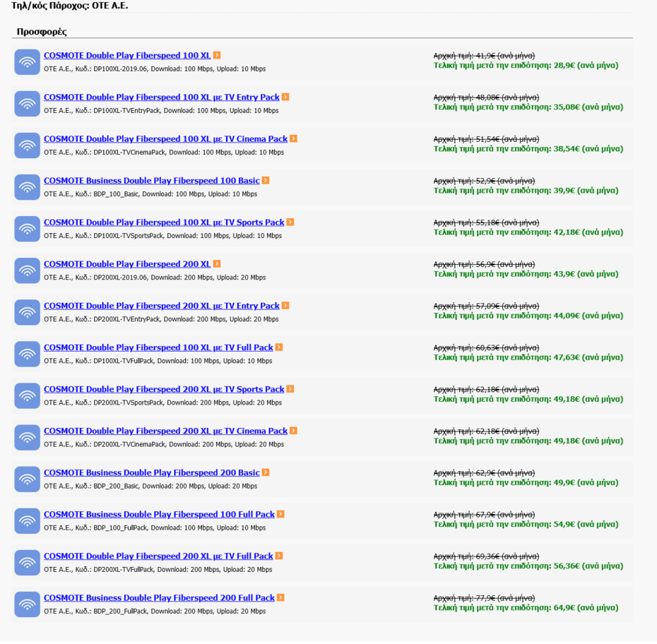Click orange arrow beside 100 XL TV Entry Pack

tap(285, 97)
